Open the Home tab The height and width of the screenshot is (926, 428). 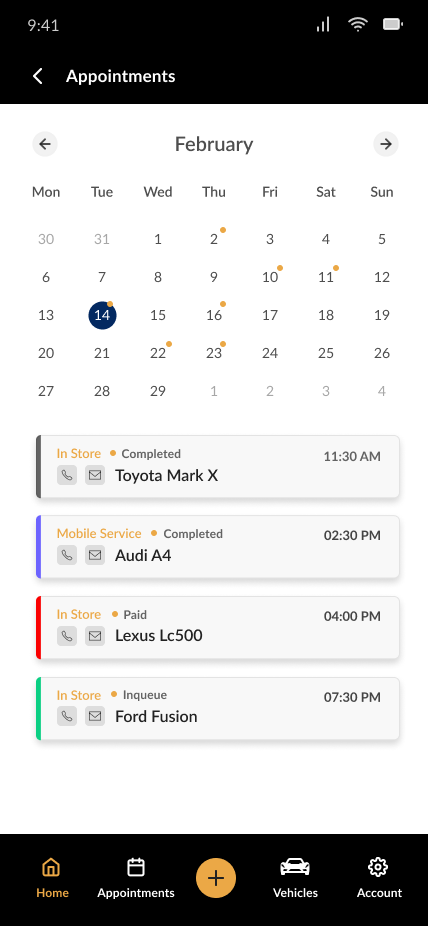pyautogui.click(x=52, y=878)
